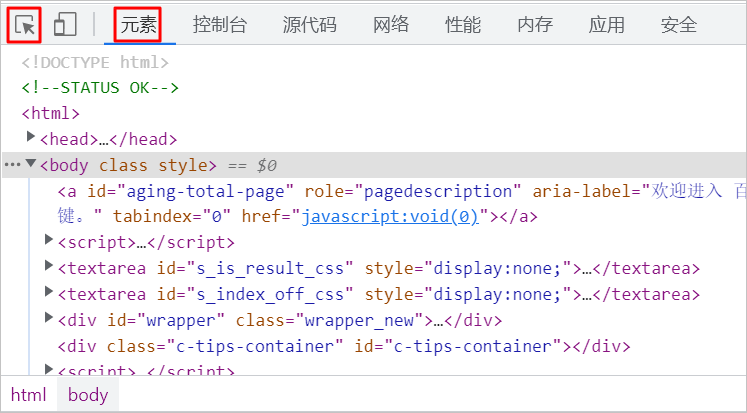Switch to the 性能 tab
Image resolution: width=747 pixels, height=413 pixels.
click(463, 25)
